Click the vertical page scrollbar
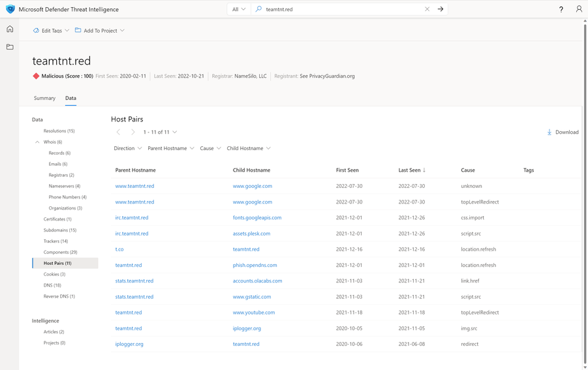The height and width of the screenshot is (370, 588). point(585,194)
